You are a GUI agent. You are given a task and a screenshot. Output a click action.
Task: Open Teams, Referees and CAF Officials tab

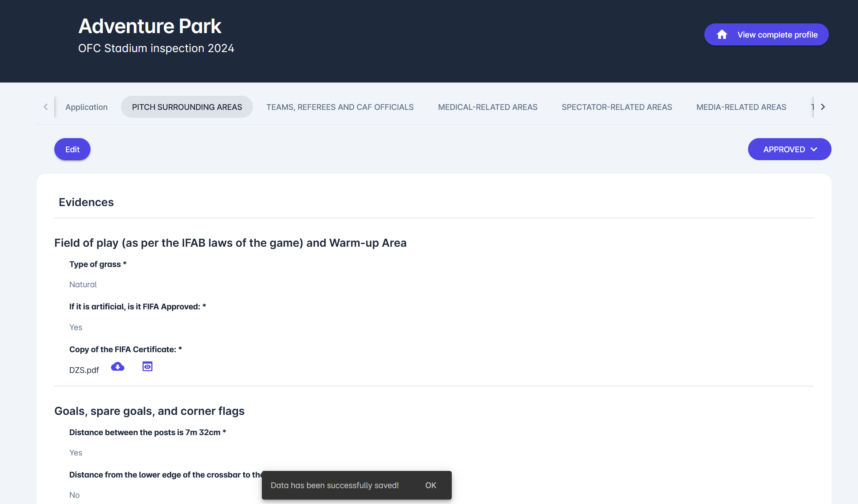click(340, 107)
